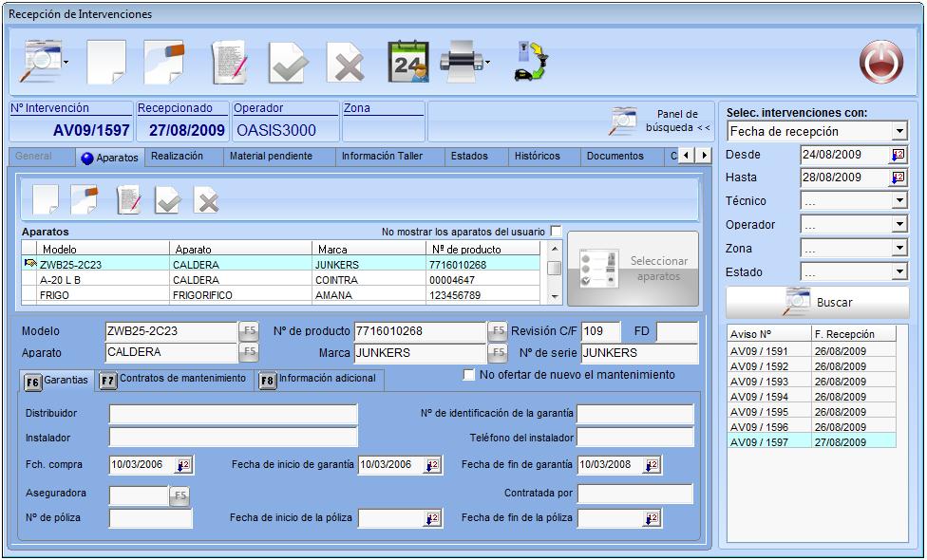
Task: Click the Aparatos list scrollbar thumb
Action: tap(554, 268)
